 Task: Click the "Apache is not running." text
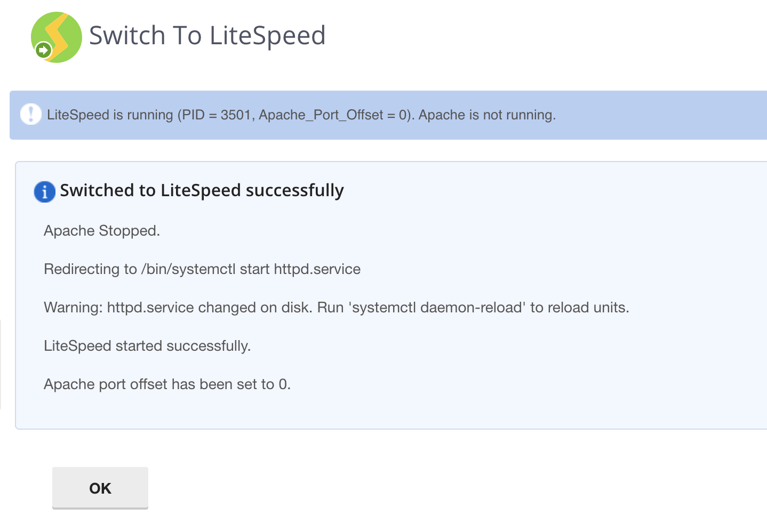pos(487,115)
